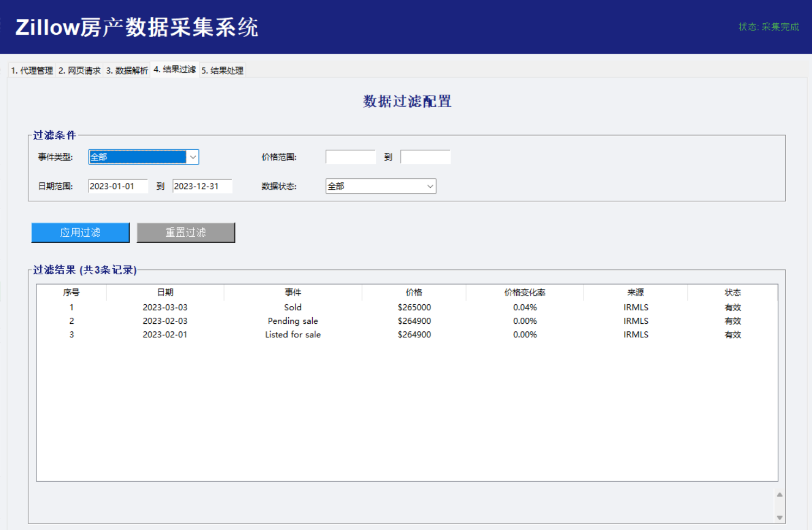Click the 状态 column header
Image resolution: width=812 pixels, height=530 pixels.
pos(733,293)
